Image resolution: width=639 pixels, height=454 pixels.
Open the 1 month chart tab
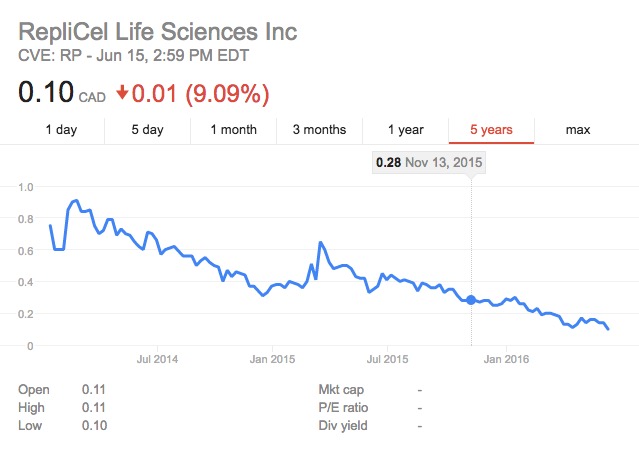click(x=233, y=130)
